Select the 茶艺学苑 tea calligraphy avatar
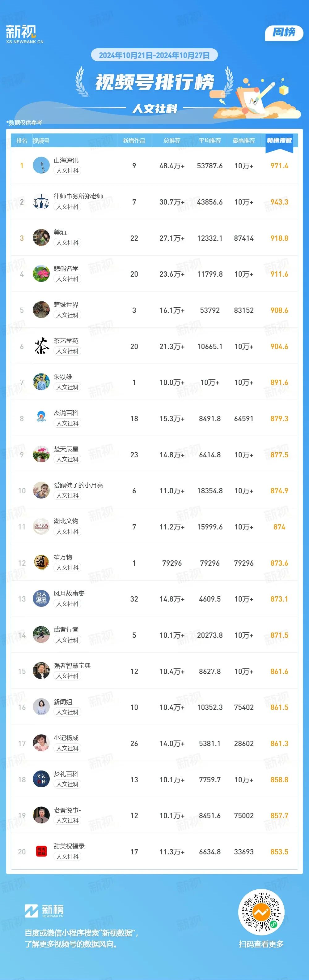 click(41, 346)
